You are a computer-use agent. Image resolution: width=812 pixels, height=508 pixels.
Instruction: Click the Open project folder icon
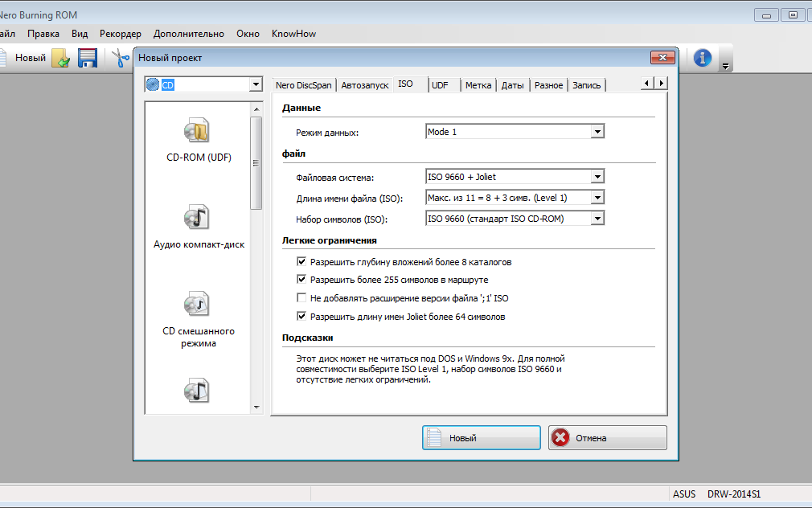[x=60, y=58]
